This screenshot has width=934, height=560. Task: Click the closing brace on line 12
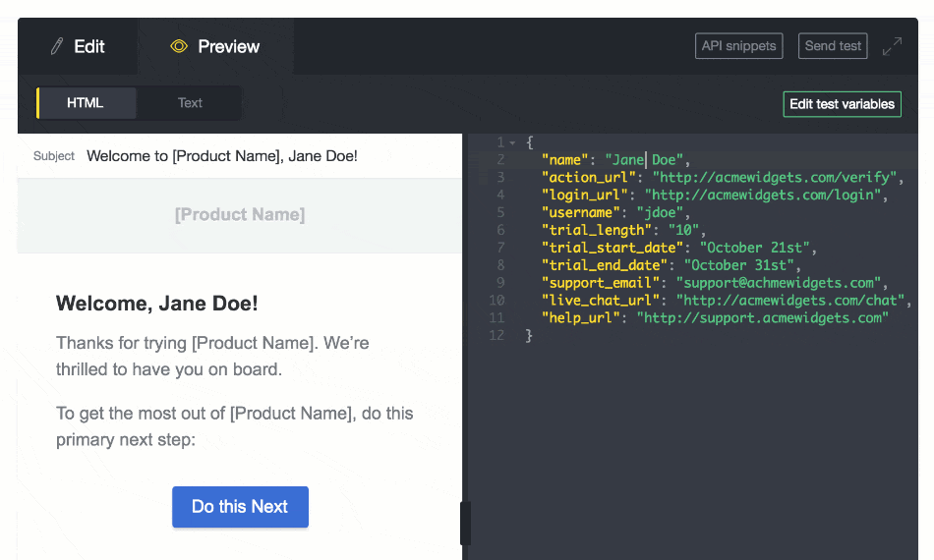[x=529, y=336]
